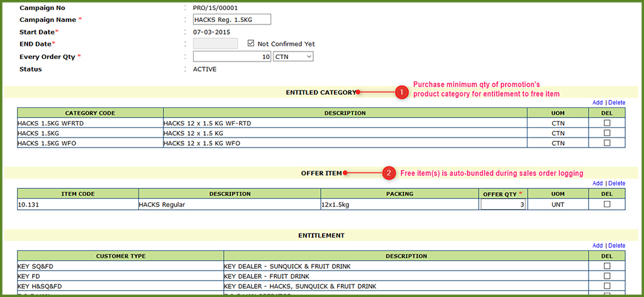Click Delete link in Entitled Category
Viewport: 644px width, 297px height.
click(x=617, y=102)
